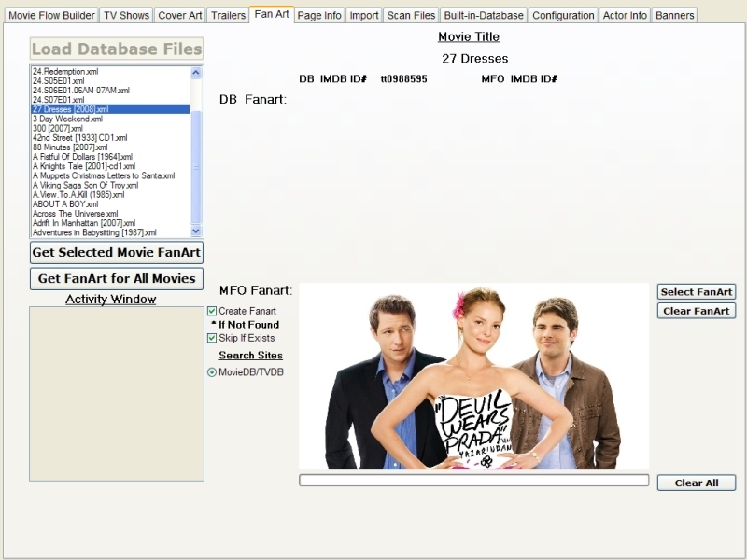Viewport: 747px width, 560px height.
Task: Open the Trailers tab
Action: (228, 16)
